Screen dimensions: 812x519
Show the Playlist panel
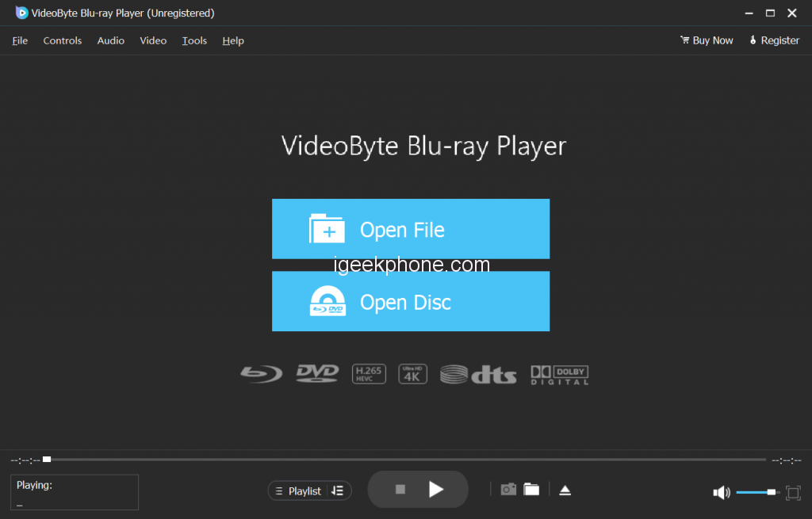pyautogui.click(x=298, y=491)
